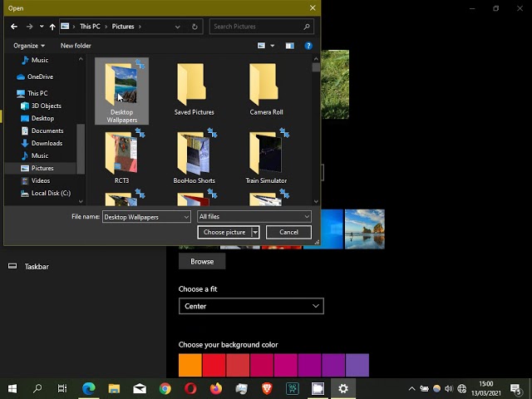Toggle the preview pane icon
This screenshot has width=532, height=399.
tap(290, 46)
